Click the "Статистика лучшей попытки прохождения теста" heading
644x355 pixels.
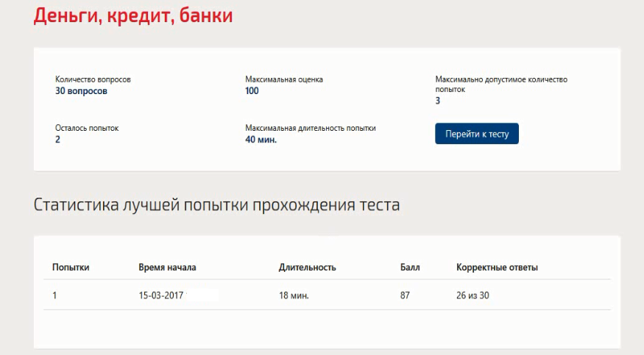[216, 205]
